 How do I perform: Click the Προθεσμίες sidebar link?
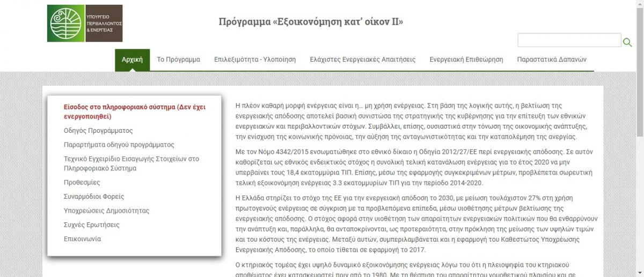pyautogui.click(x=82, y=182)
